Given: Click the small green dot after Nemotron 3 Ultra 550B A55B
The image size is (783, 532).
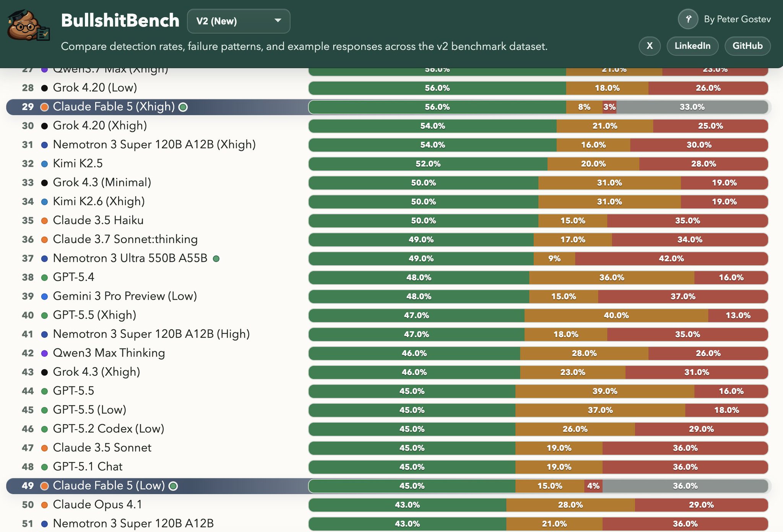Looking at the screenshot, I should click(x=216, y=259).
